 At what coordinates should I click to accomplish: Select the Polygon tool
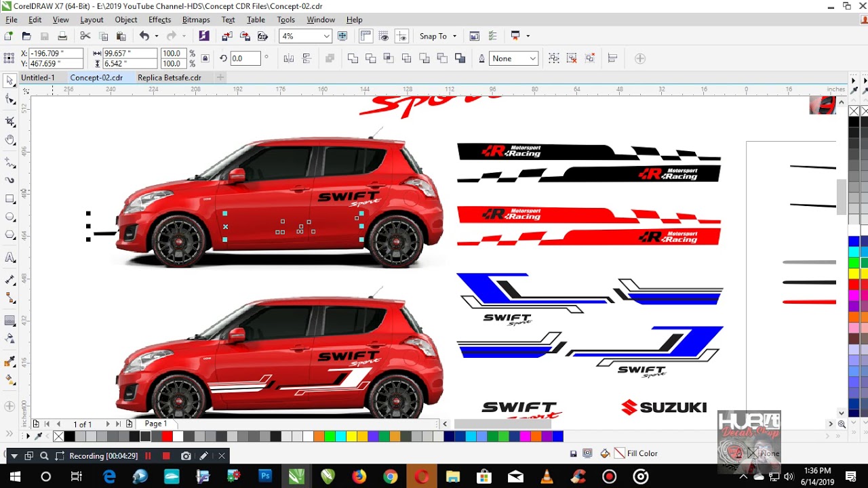[9, 235]
